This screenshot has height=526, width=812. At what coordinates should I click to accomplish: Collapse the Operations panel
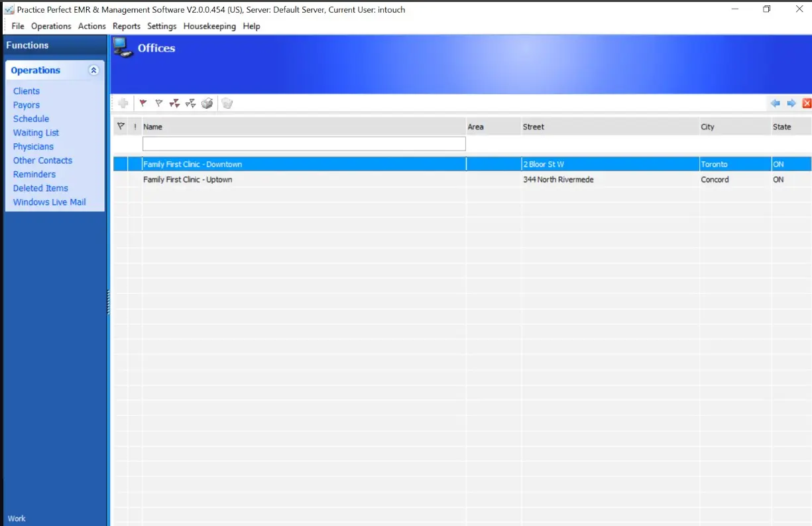click(93, 70)
